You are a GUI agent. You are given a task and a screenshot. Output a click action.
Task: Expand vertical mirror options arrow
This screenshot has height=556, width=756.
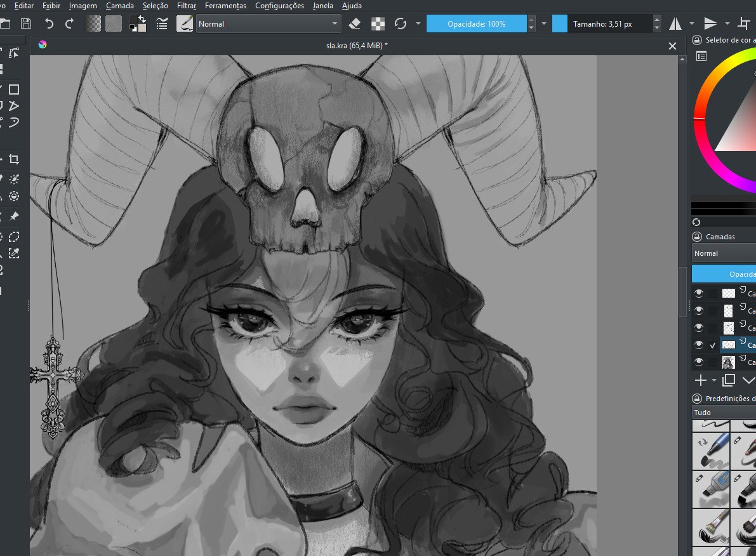pyautogui.click(x=727, y=23)
